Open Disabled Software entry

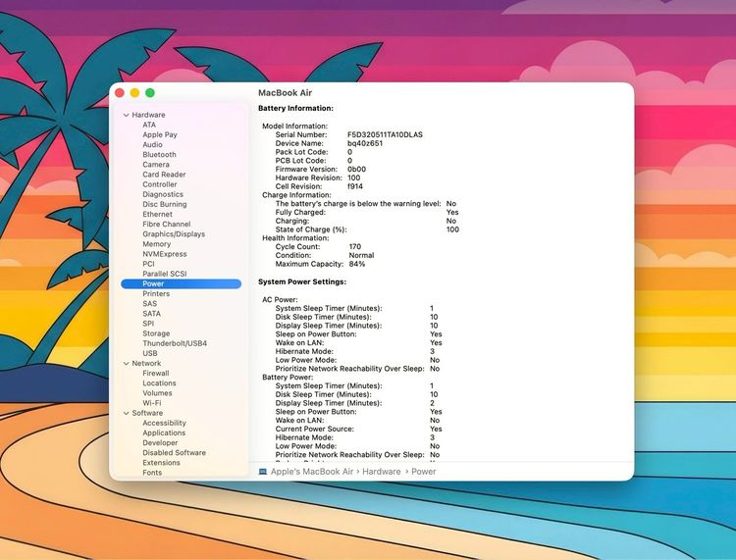click(174, 452)
